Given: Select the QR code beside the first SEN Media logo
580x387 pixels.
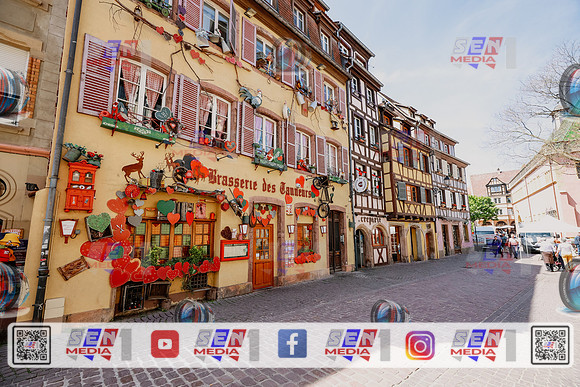Looking at the screenshot, I should pos(32,345).
